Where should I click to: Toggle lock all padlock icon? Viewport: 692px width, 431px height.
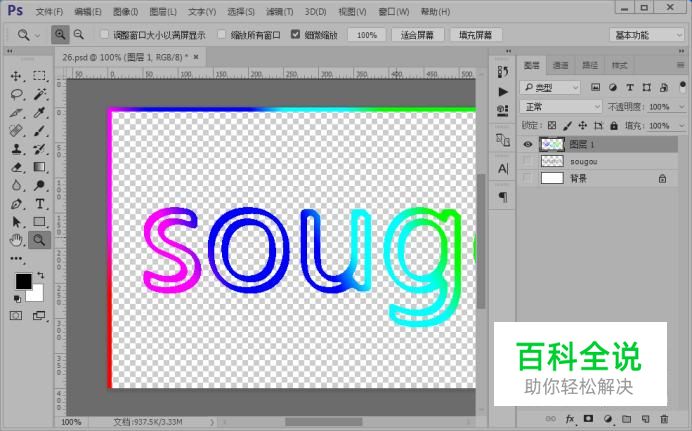click(614, 126)
